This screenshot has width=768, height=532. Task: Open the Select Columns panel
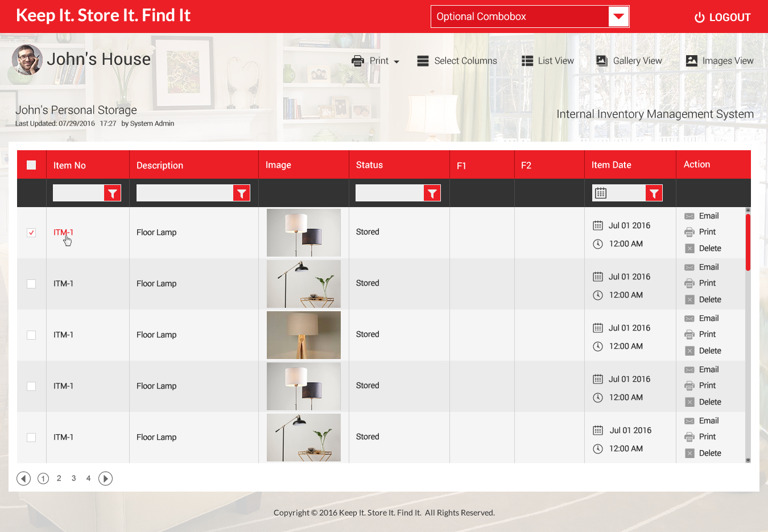click(457, 60)
